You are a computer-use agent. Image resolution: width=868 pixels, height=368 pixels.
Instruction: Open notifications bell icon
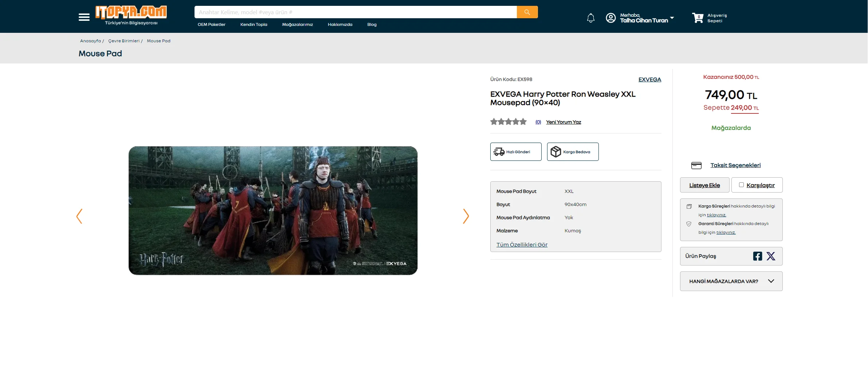tap(591, 18)
